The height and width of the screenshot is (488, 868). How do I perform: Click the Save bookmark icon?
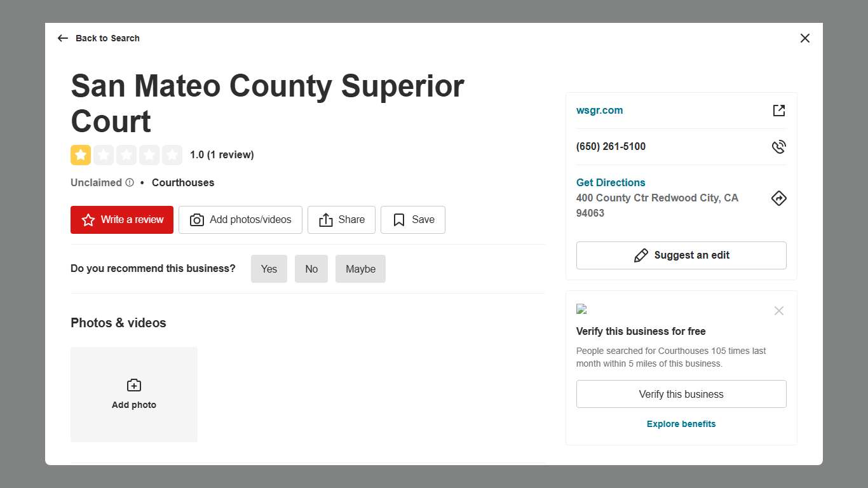click(x=398, y=219)
